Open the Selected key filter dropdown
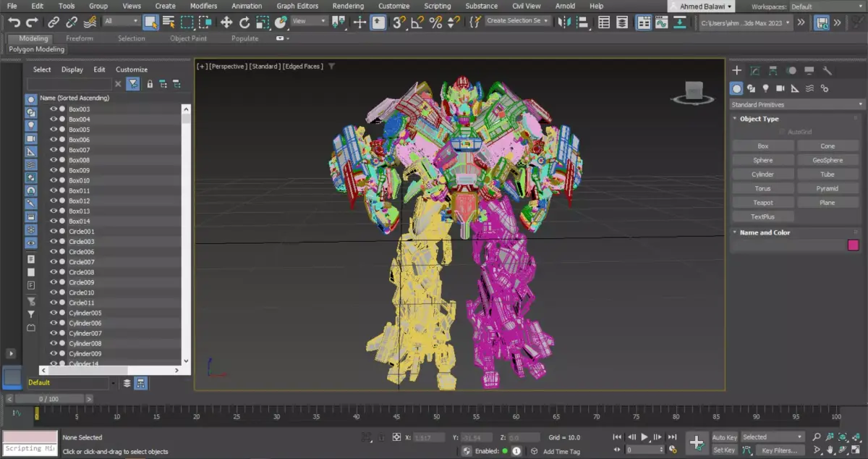The height and width of the screenshot is (459, 868). point(773,437)
